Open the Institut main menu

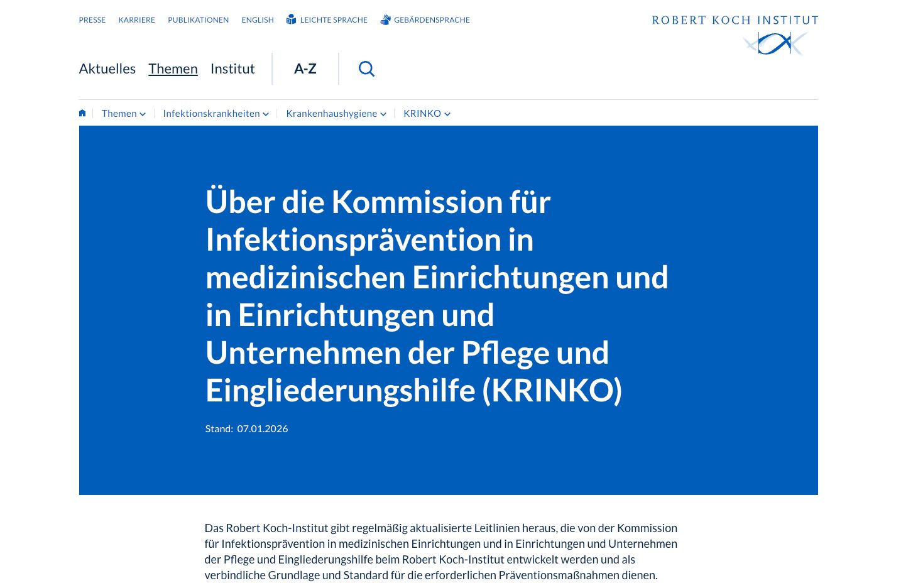[x=232, y=68]
